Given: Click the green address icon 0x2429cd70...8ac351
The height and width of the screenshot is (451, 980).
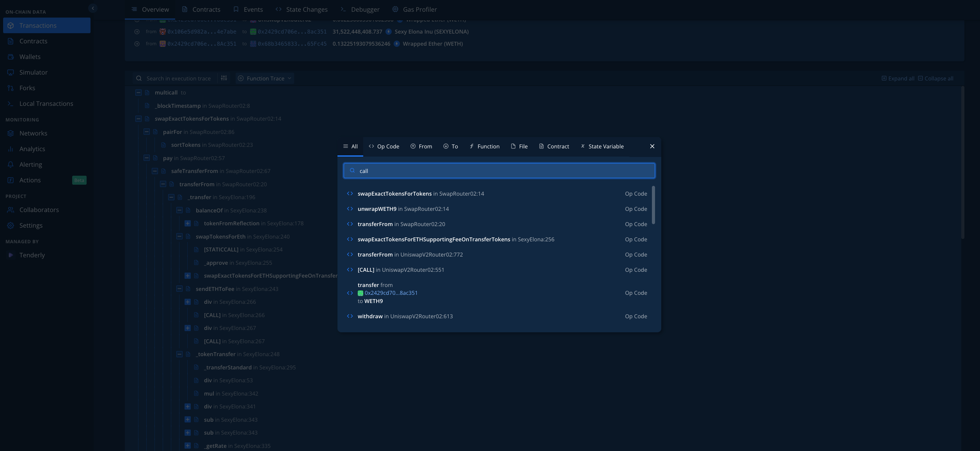Looking at the screenshot, I should (360, 293).
